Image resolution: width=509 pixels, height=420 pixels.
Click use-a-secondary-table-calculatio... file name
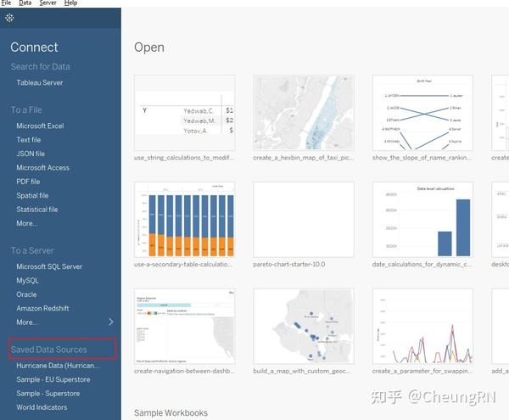tap(183, 265)
